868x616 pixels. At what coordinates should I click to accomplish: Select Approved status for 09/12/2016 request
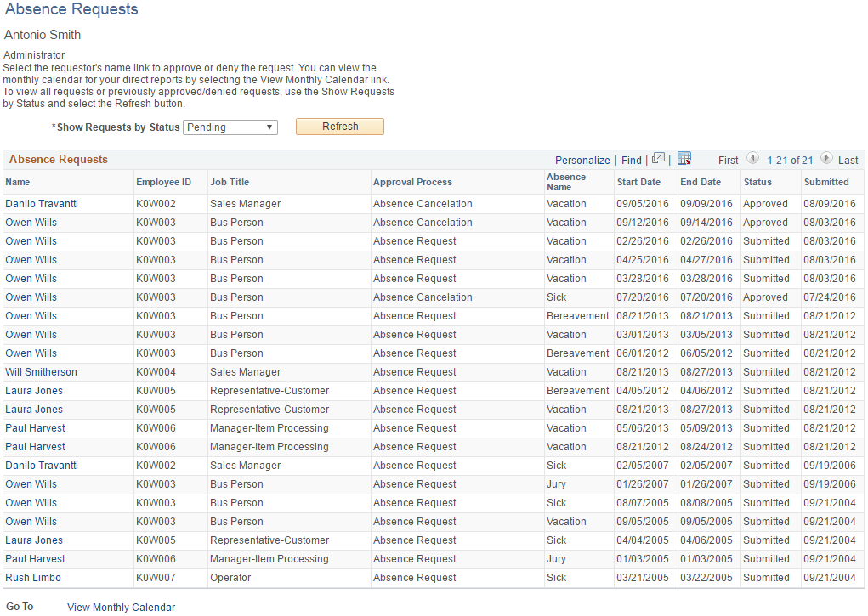[x=765, y=223]
